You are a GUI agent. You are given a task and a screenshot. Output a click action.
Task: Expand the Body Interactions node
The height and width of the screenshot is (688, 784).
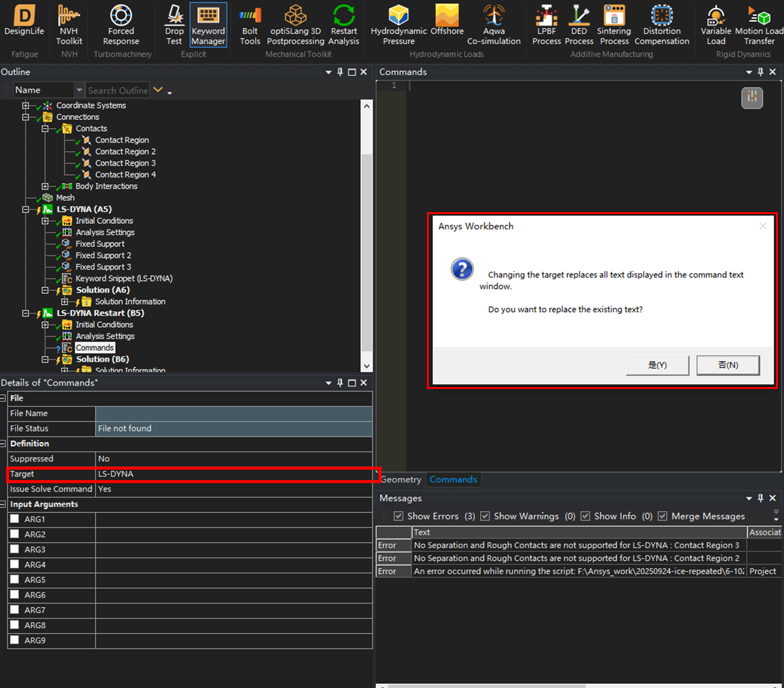[45, 186]
